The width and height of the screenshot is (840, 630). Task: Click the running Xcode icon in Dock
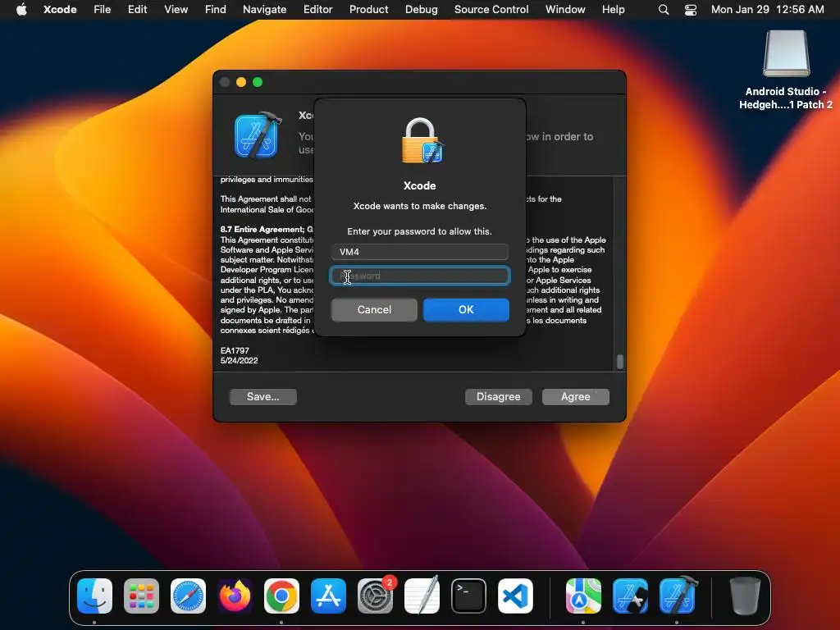pyautogui.click(x=677, y=596)
